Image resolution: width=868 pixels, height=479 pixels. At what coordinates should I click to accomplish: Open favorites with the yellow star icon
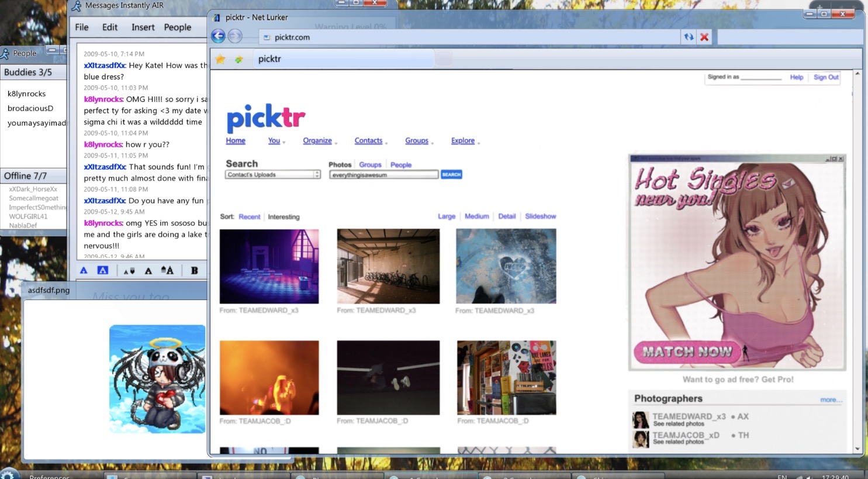(x=220, y=59)
